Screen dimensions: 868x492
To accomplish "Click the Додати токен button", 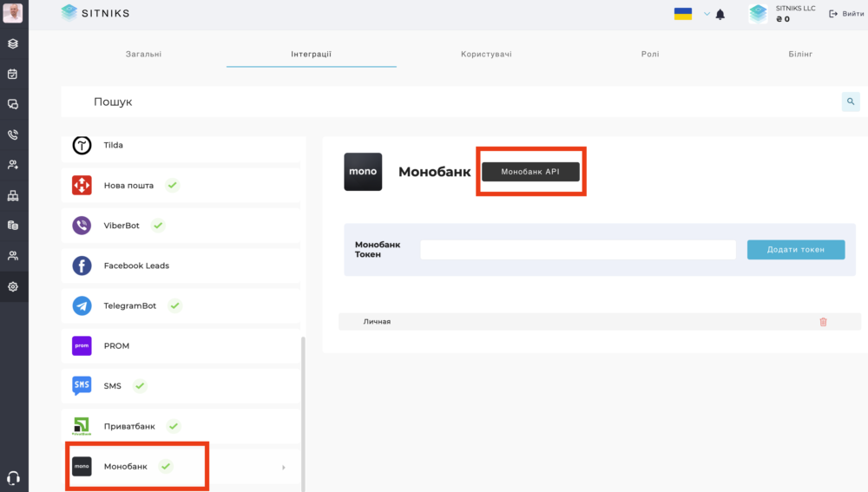I will [x=795, y=250].
